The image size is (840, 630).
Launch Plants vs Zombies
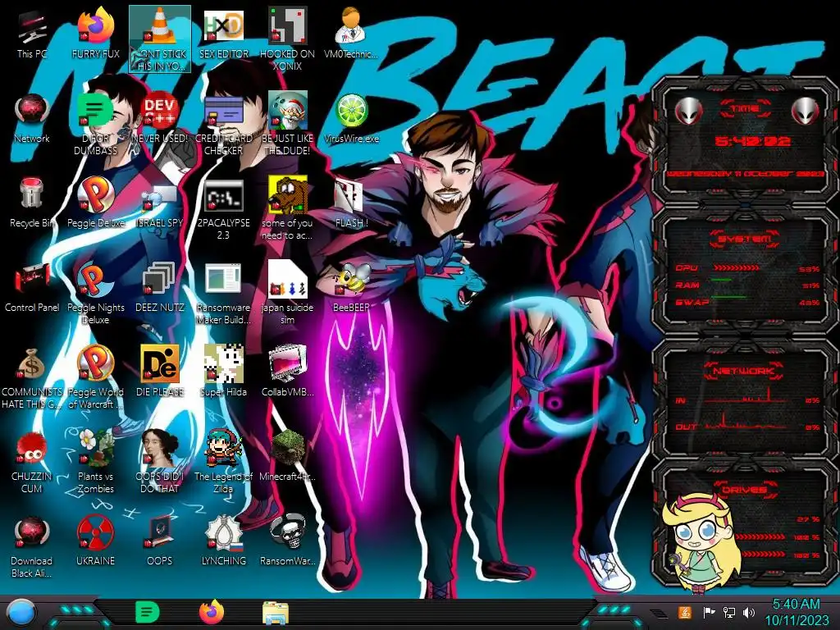(x=95, y=463)
